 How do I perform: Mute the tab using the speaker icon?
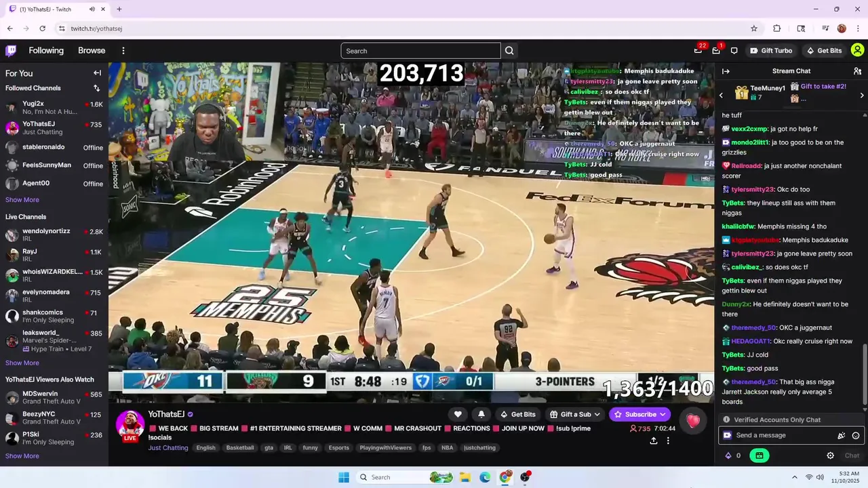coord(92,9)
